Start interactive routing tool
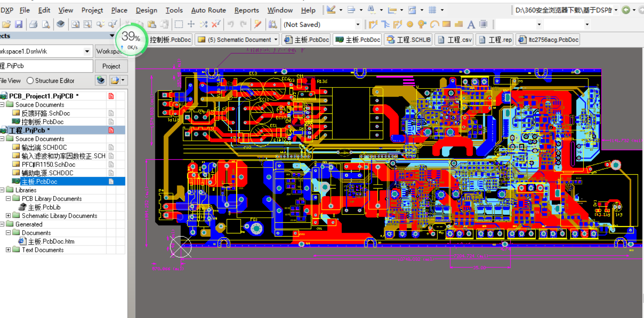Screen dimensions: 644x318 coord(373,24)
